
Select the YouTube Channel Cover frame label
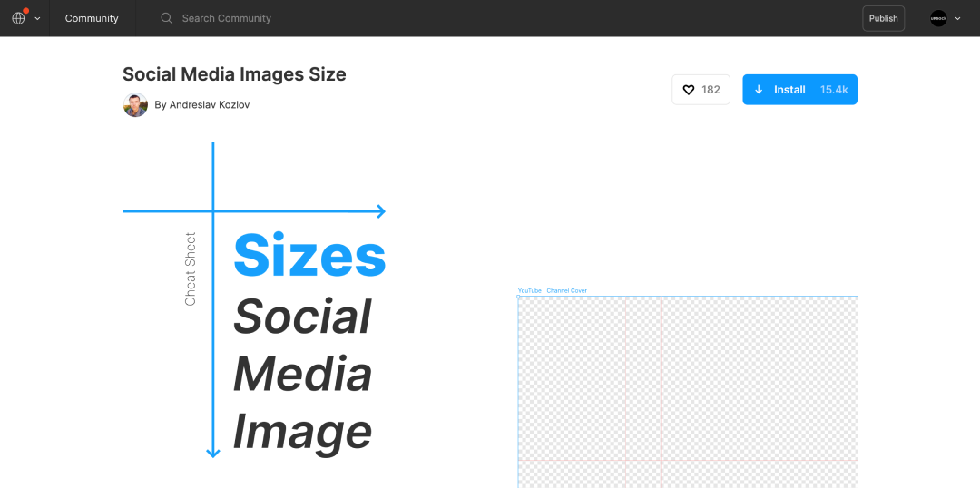[x=552, y=290]
